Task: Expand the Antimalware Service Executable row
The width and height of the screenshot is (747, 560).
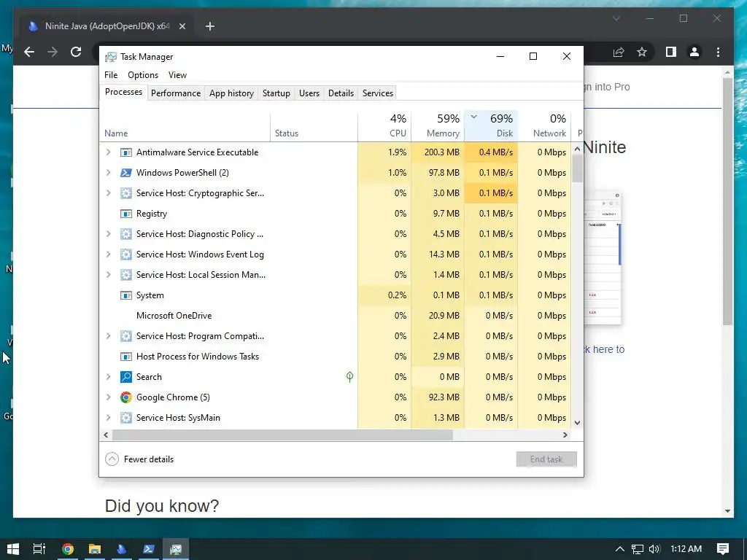Action: [x=108, y=152]
